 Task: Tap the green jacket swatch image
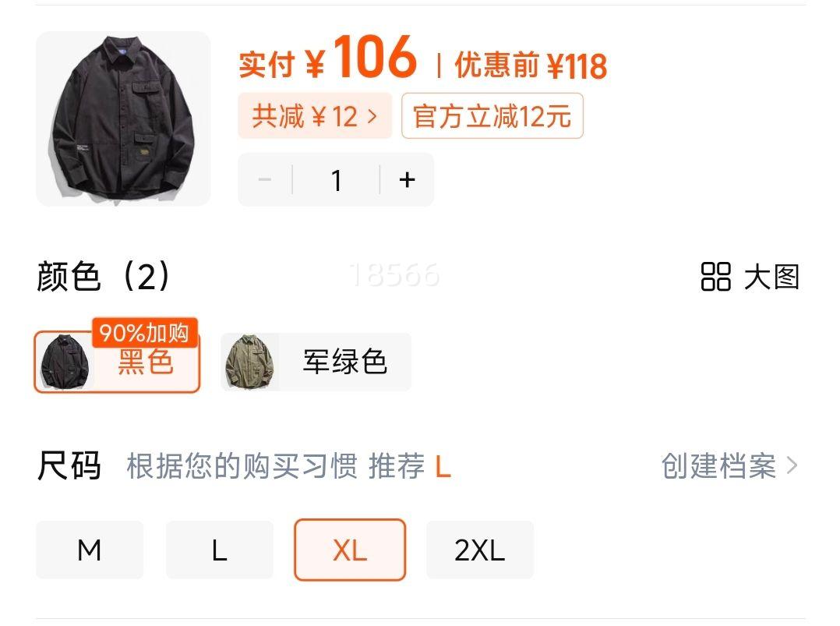pyautogui.click(x=249, y=362)
